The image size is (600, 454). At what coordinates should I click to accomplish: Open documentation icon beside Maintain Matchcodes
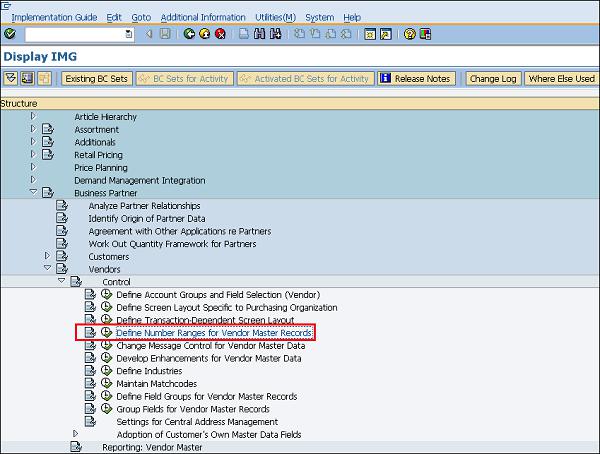coord(90,384)
